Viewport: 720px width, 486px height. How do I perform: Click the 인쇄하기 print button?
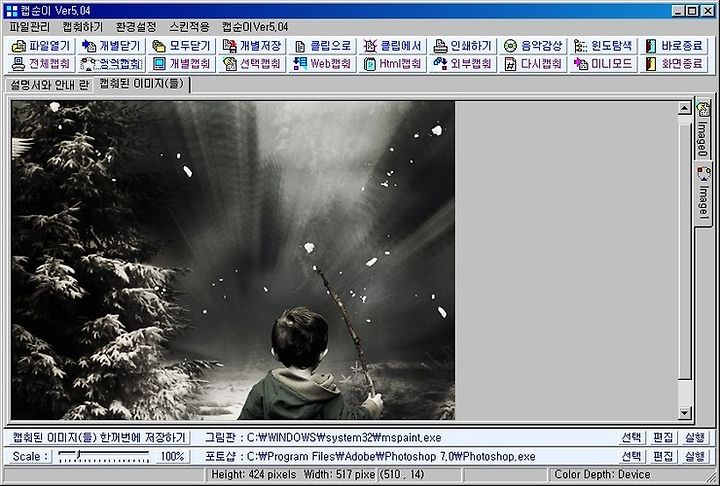(462, 46)
